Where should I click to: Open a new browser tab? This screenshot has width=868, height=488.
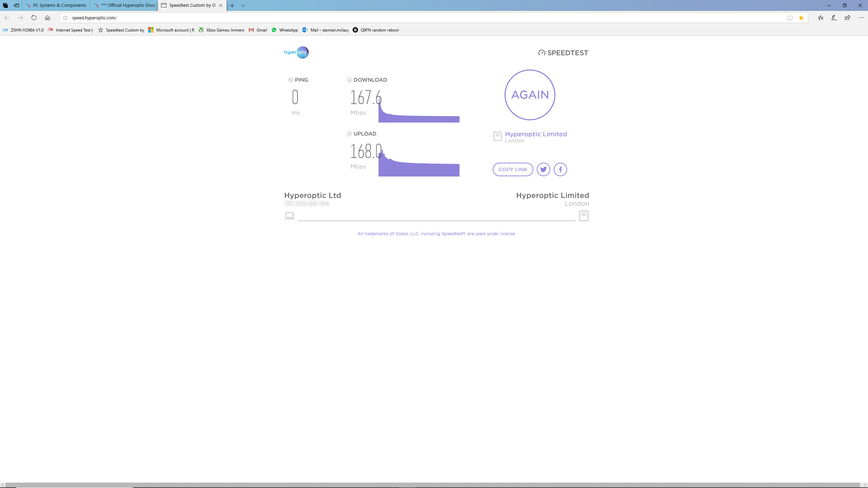232,5
